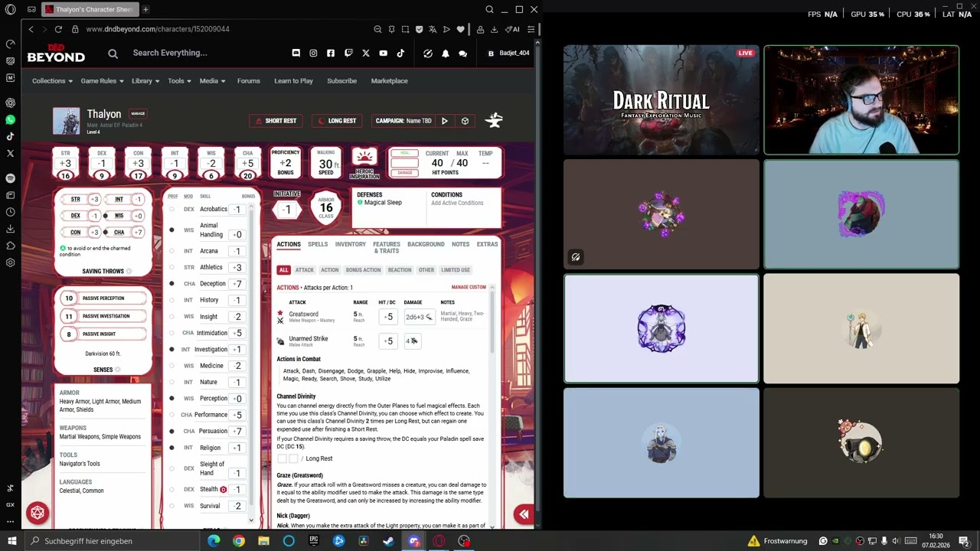Expand the Game Rules menu
Image resolution: width=980 pixels, height=551 pixels.
coord(103,81)
